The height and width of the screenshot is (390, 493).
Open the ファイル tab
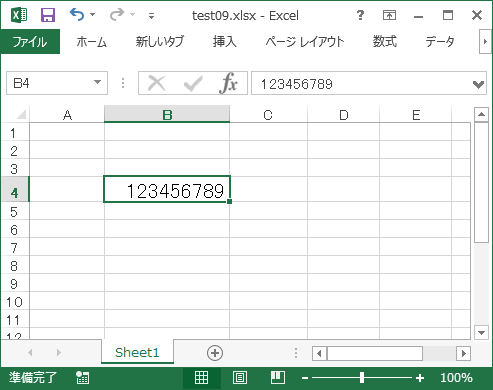pos(30,42)
